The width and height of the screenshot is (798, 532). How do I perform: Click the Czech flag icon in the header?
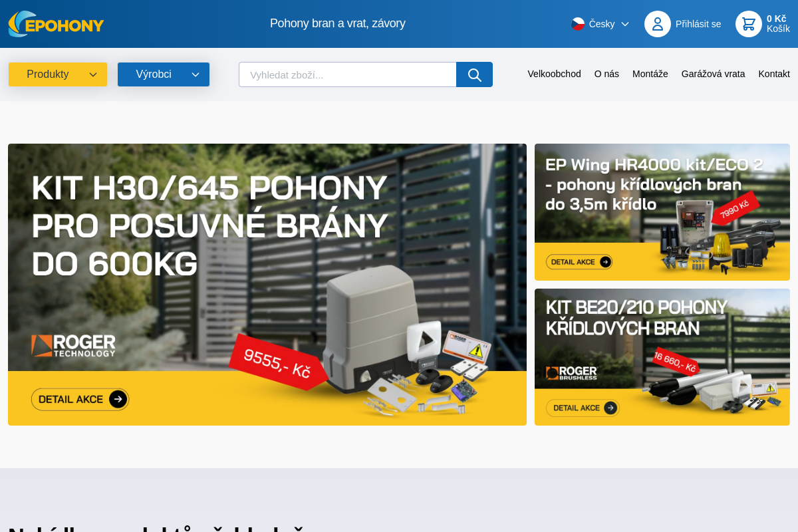pyautogui.click(x=576, y=23)
